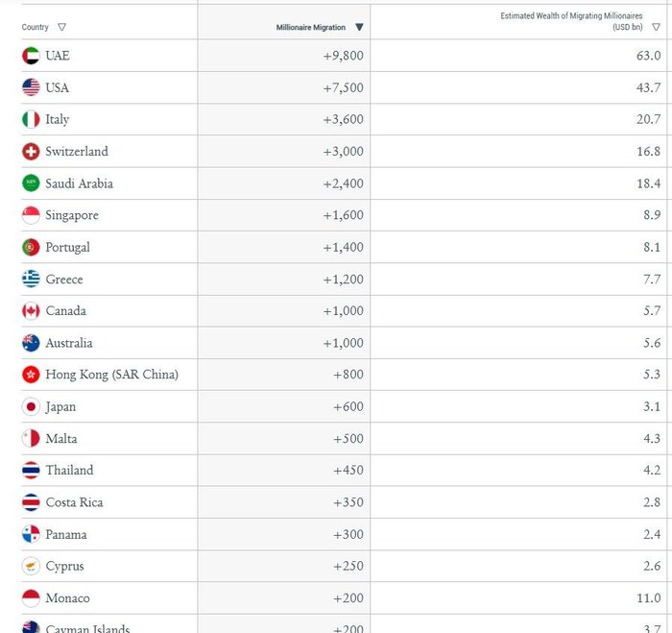Click the Thailand row label

pos(69,471)
